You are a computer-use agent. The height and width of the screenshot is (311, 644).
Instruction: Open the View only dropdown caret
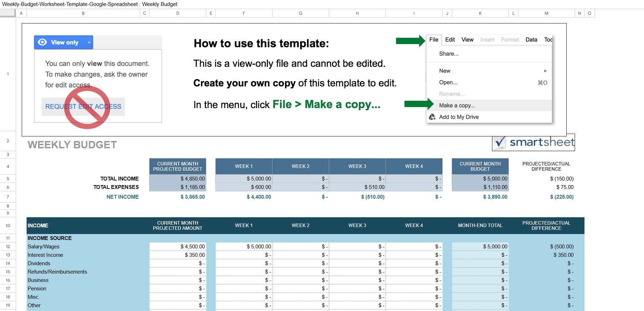(89, 43)
